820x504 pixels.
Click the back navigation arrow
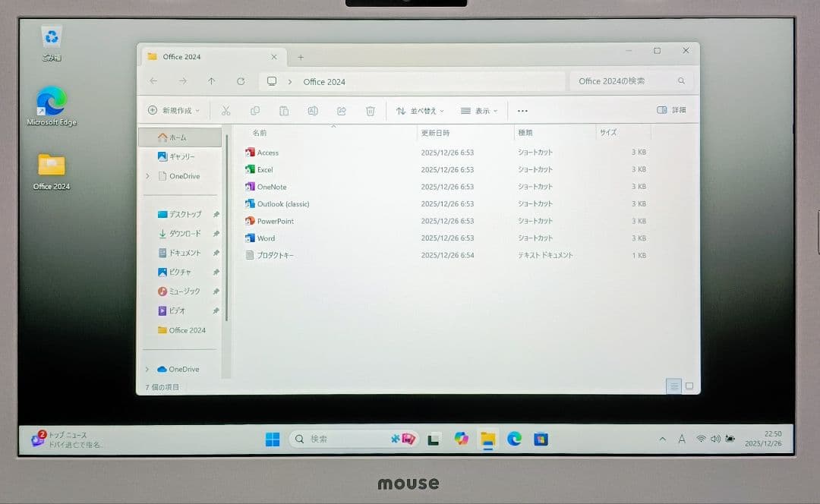[x=153, y=81]
